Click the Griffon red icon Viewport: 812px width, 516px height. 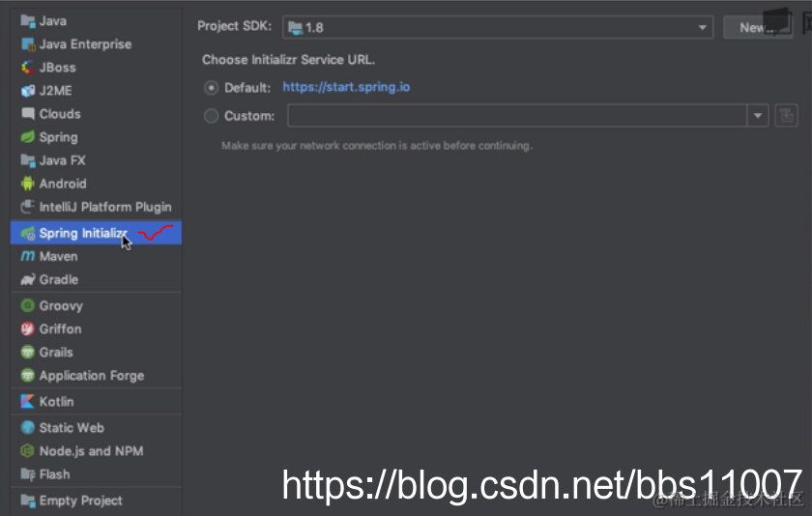[27, 329]
